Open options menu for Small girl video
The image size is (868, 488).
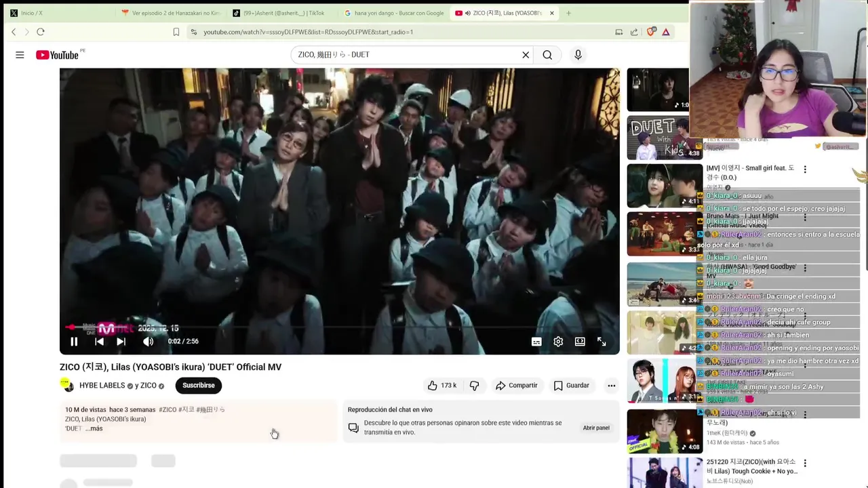[x=805, y=169]
